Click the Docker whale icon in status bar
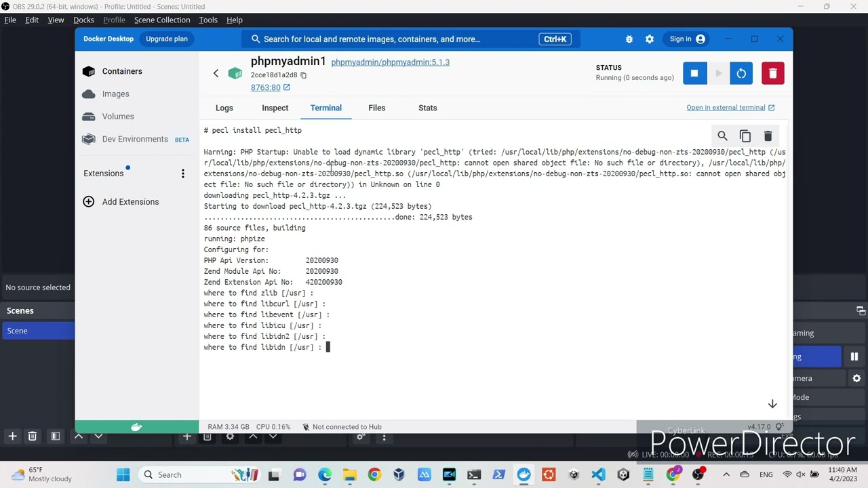This screenshot has height=488, width=868. 136,427
